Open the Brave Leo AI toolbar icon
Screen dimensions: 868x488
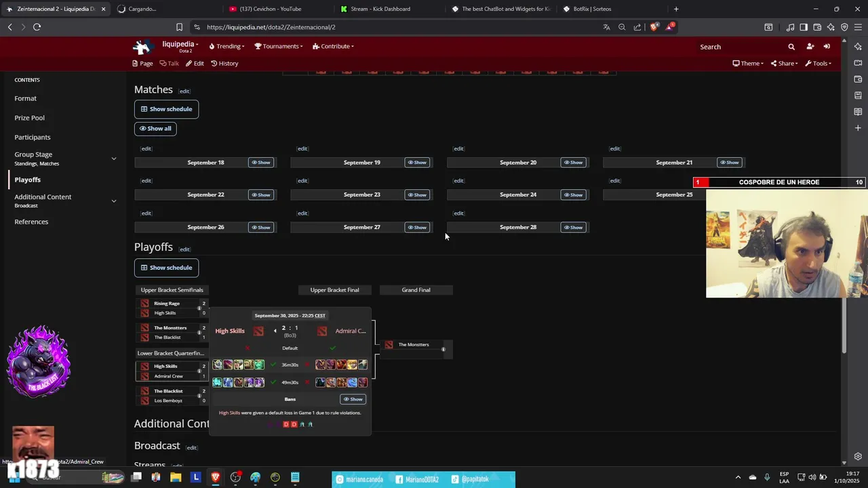tap(831, 27)
